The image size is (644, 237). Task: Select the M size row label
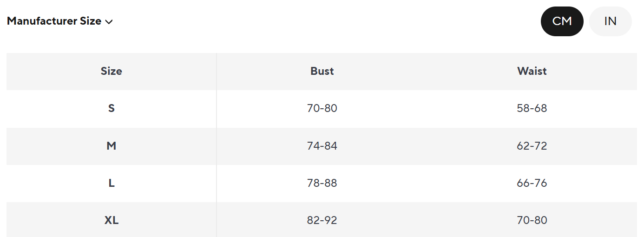click(112, 146)
